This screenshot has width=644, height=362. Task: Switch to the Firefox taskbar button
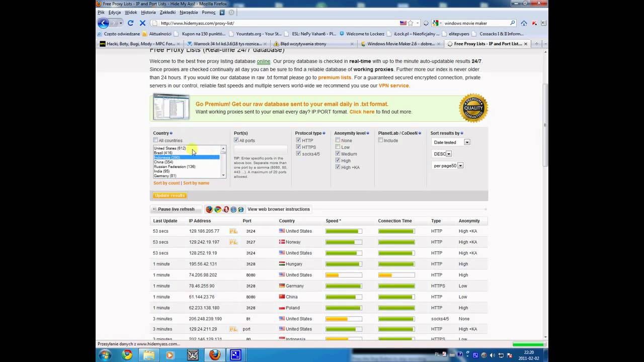(x=215, y=355)
